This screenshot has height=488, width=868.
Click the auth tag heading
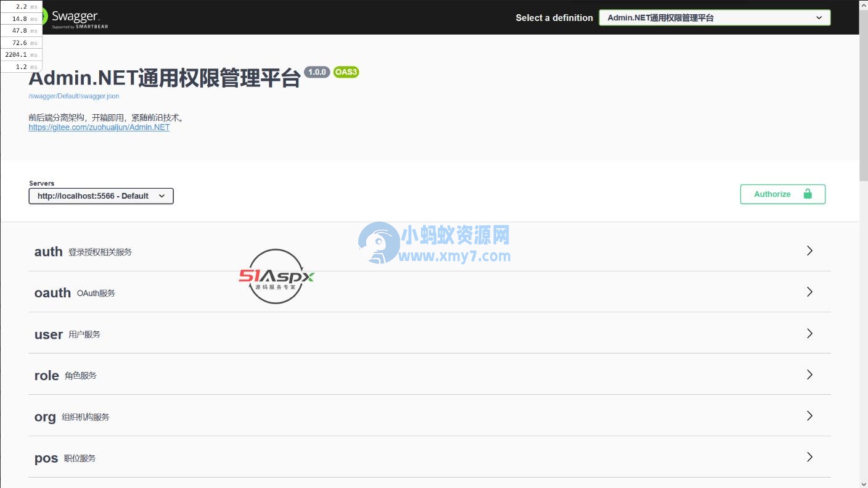point(49,252)
